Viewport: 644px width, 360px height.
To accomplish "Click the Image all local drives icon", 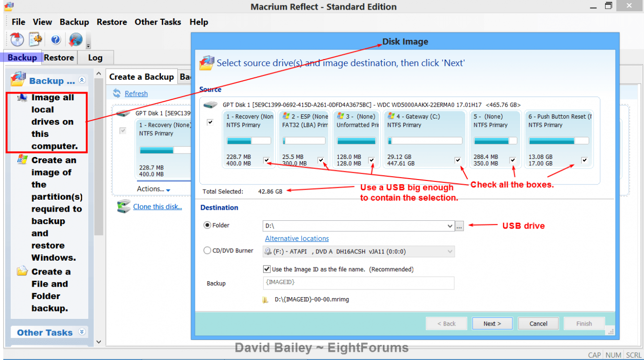I will [x=22, y=97].
